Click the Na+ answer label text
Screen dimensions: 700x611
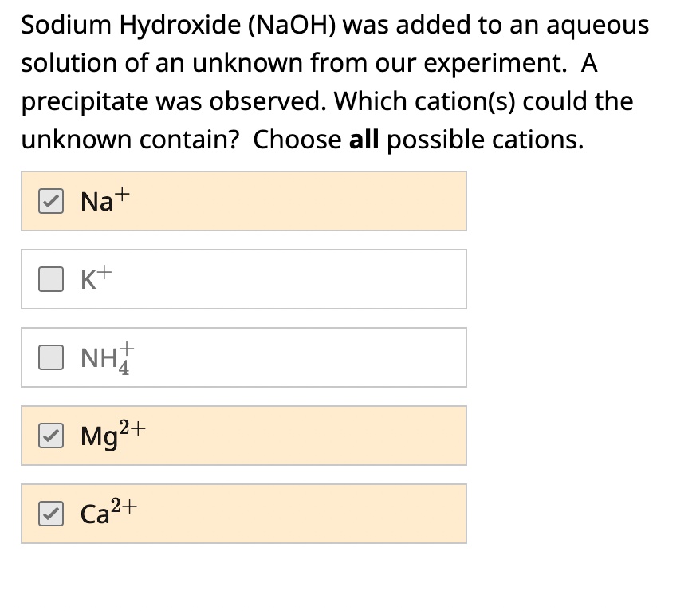tap(98, 200)
